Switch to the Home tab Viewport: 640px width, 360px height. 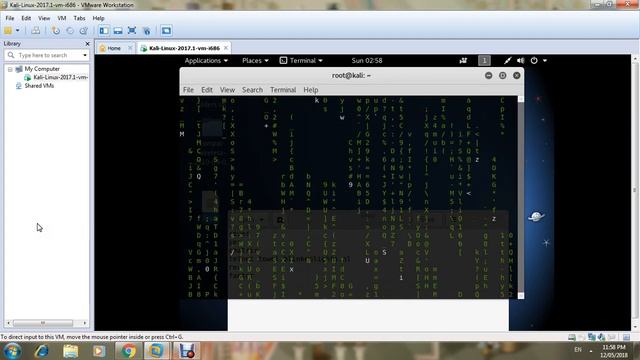click(114, 48)
